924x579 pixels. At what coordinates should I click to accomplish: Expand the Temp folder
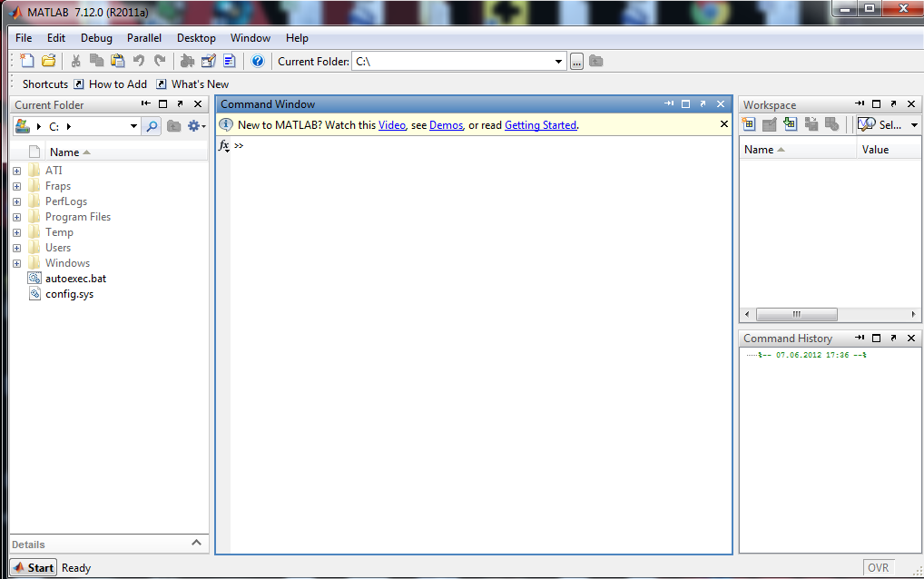[x=16, y=232]
